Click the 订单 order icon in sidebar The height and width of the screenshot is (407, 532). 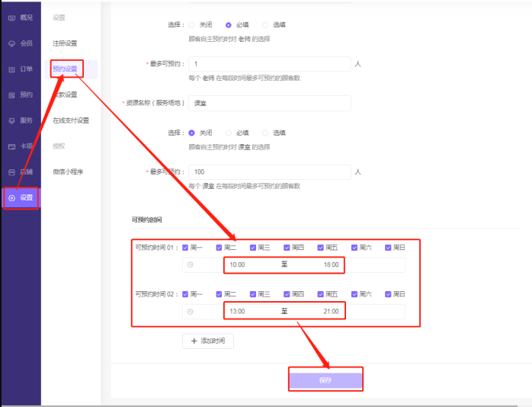[12, 69]
